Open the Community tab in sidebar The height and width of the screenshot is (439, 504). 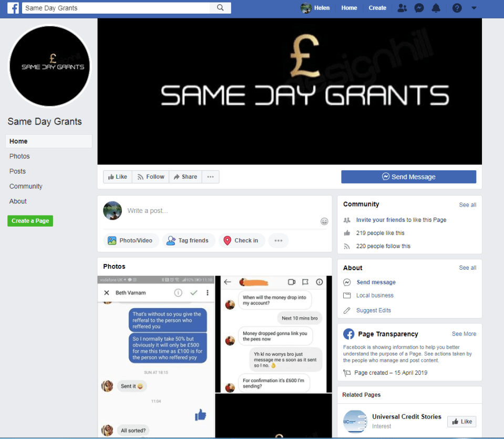[26, 186]
